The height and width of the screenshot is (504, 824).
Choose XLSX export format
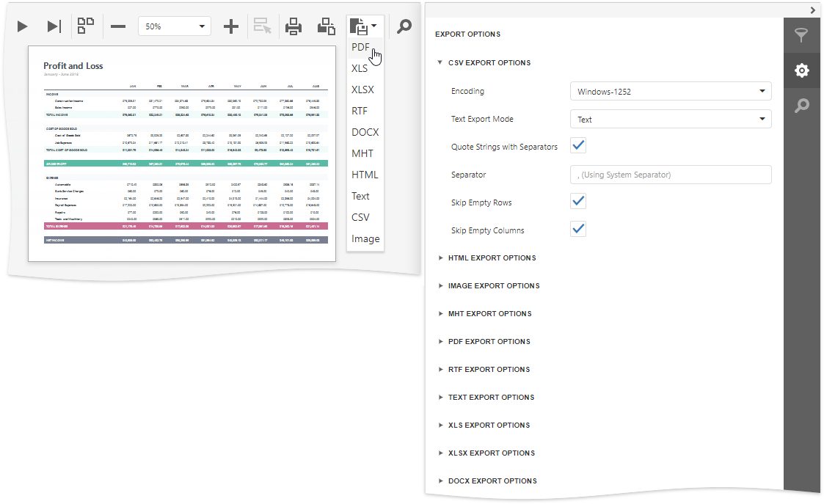pos(363,90)
